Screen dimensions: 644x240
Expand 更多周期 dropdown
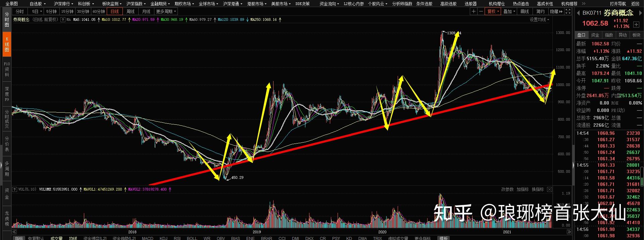[x=166, y=11]
